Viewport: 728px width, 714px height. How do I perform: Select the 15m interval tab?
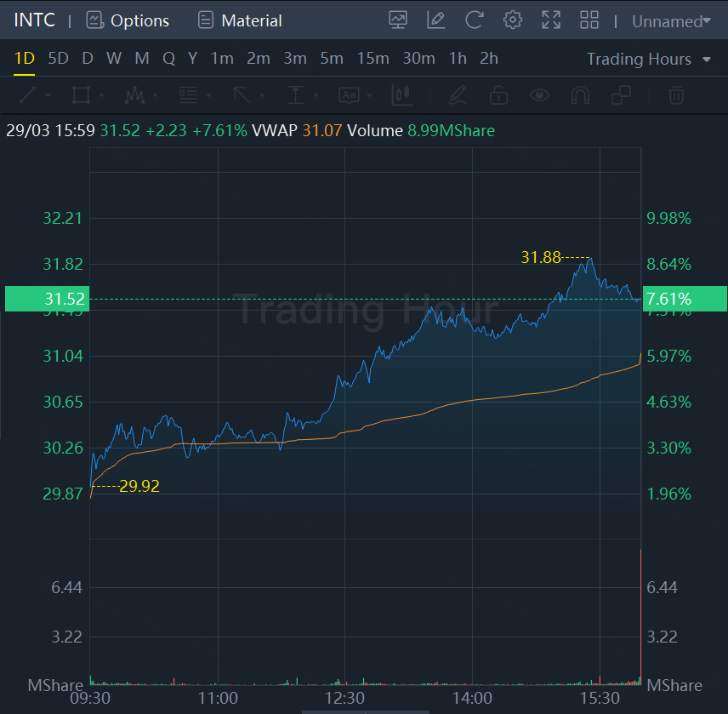tap(373, 59)
